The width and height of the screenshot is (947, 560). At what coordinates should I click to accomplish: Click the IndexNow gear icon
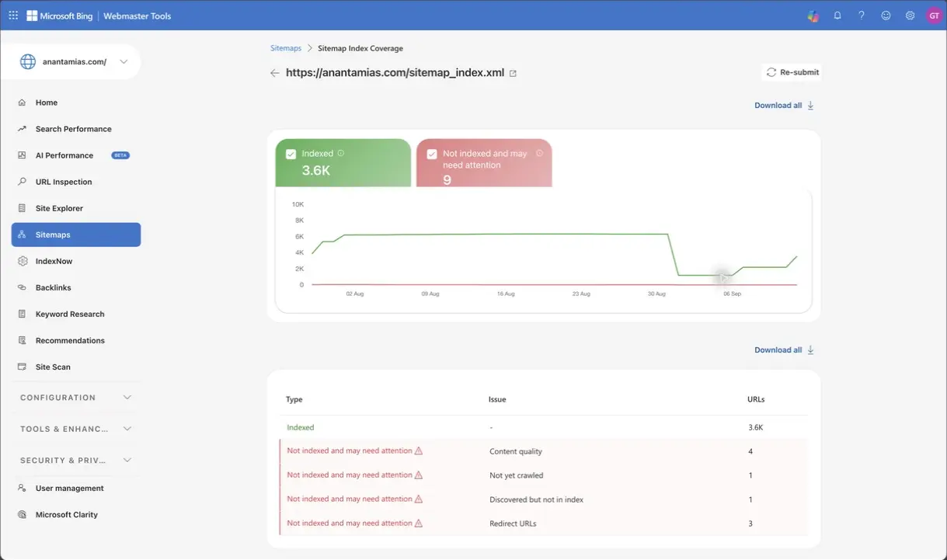coord(22,261)
